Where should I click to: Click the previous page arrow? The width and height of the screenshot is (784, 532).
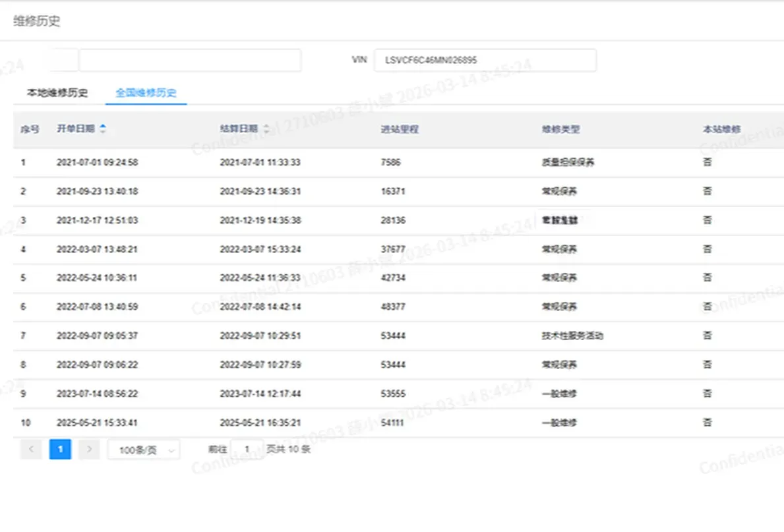[30, 449]
